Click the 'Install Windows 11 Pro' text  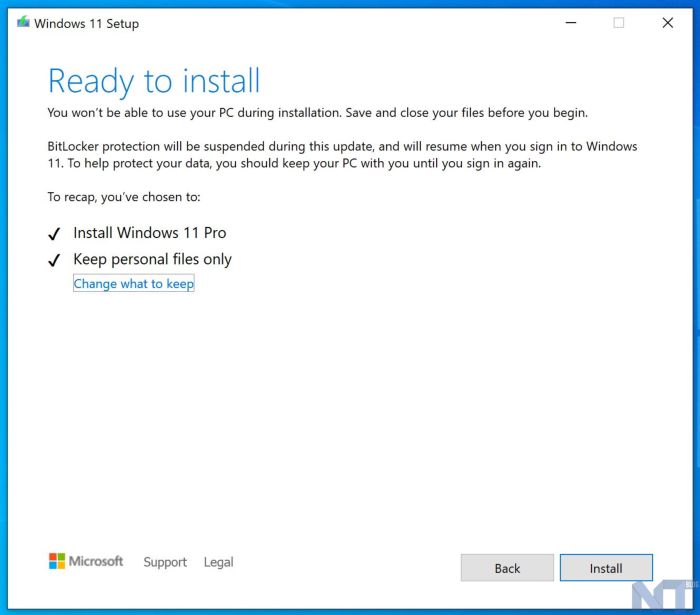tap(150, 233)
